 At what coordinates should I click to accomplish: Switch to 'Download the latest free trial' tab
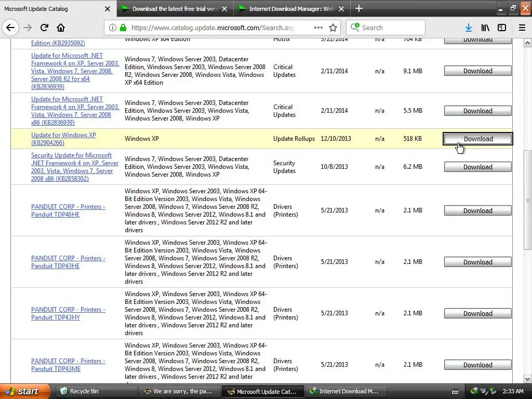click(175, 8)
